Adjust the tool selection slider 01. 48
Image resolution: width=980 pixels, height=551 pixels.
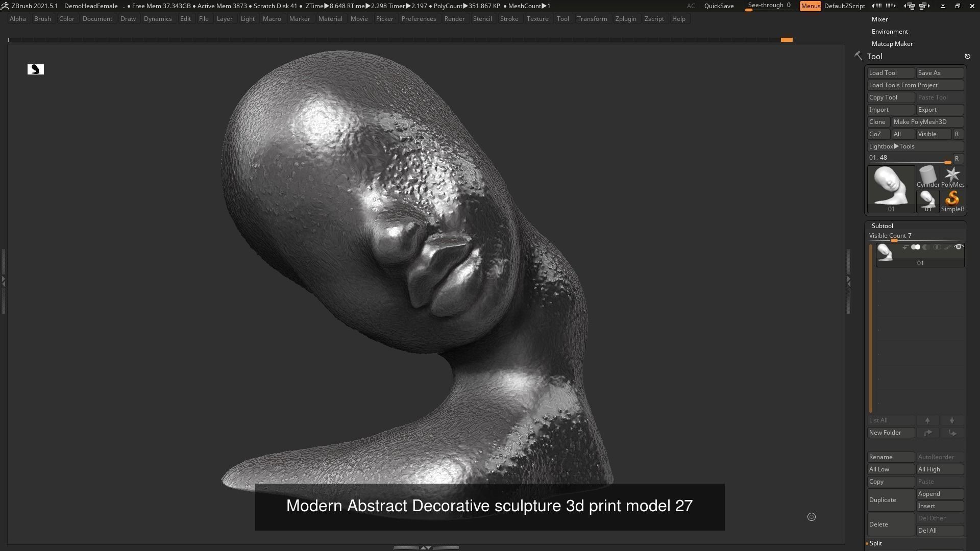coord(910,158)
